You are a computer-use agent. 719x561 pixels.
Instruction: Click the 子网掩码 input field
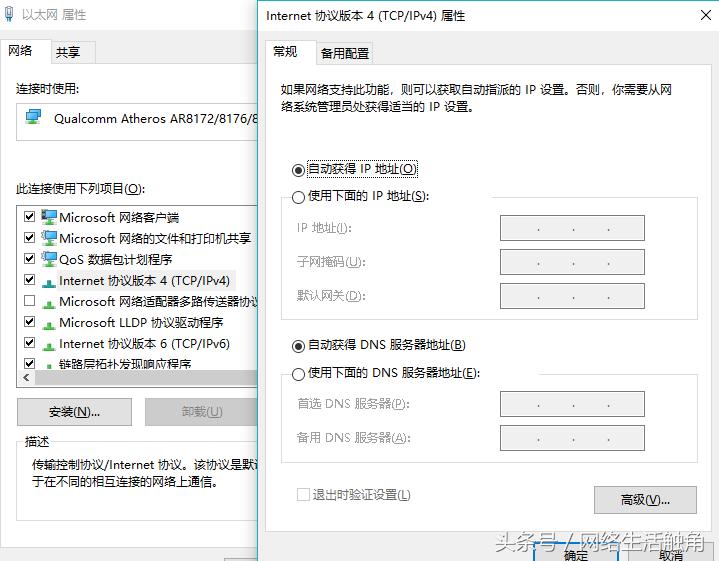pyautogui.click(x=572, y=262)
